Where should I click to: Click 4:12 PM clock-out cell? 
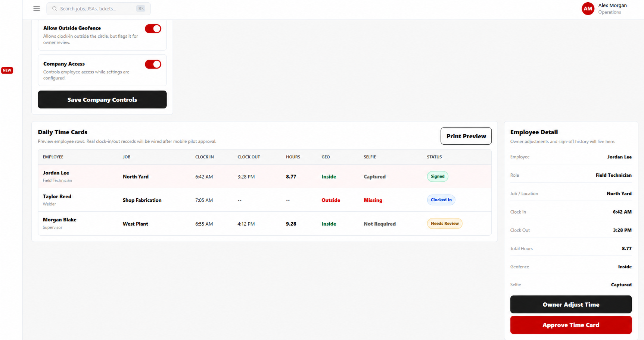coord(246,224)
